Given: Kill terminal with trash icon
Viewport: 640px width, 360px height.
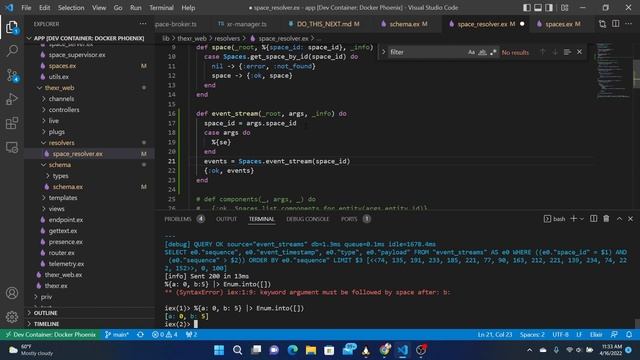Looking at the screenshot, I should click(x=606, y=219).
